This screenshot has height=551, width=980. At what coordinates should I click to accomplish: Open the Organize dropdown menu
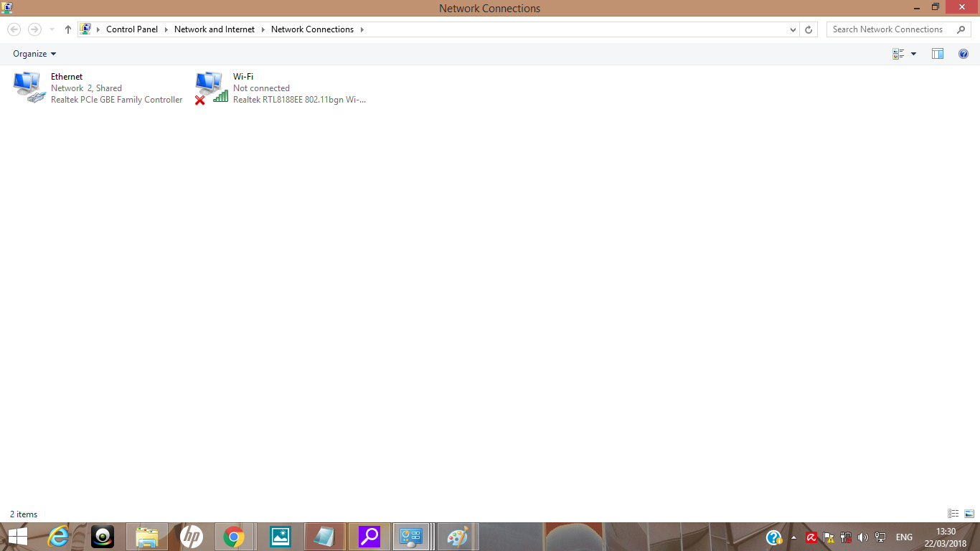pyautogui.click(x=34, y=54)
